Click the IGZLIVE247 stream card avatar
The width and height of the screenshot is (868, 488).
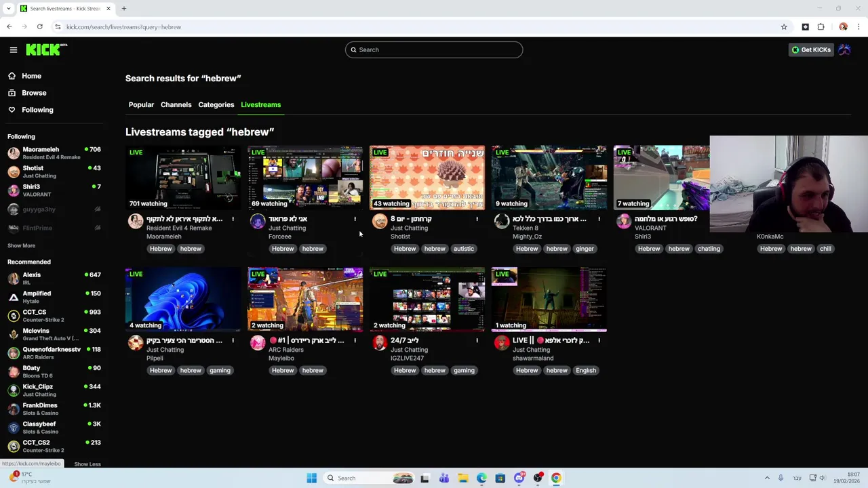coord(380,343)
